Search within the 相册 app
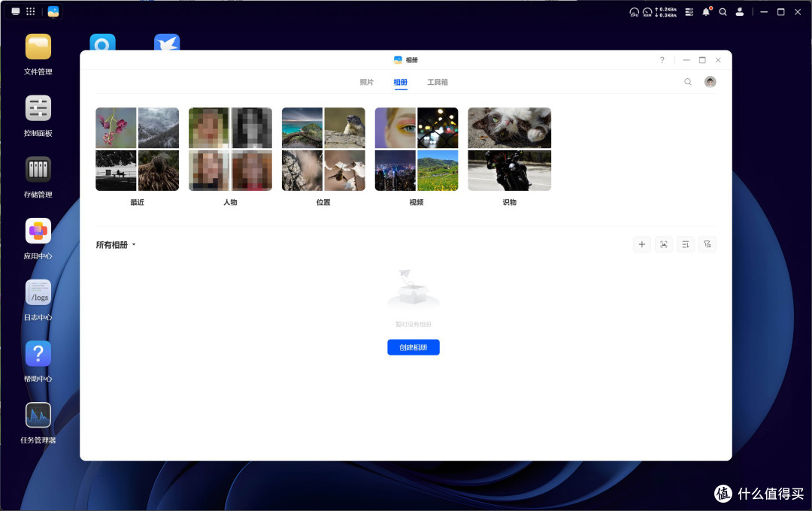The width and height of the screenshot is (812, 511). (x=688, y=82)
